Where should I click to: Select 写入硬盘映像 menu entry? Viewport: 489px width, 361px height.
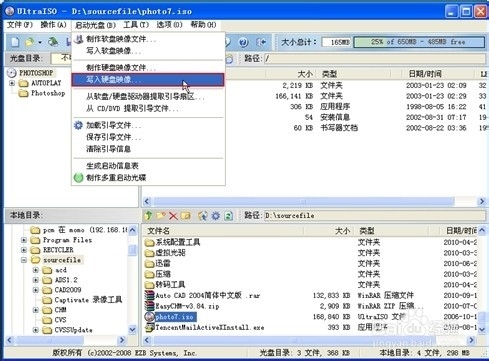pos(148,80)
